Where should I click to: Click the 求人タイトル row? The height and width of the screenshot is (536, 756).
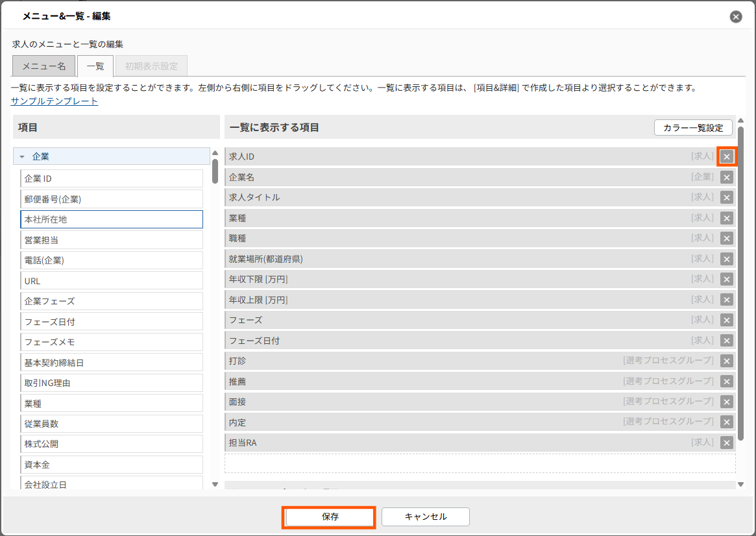[480, 198]
